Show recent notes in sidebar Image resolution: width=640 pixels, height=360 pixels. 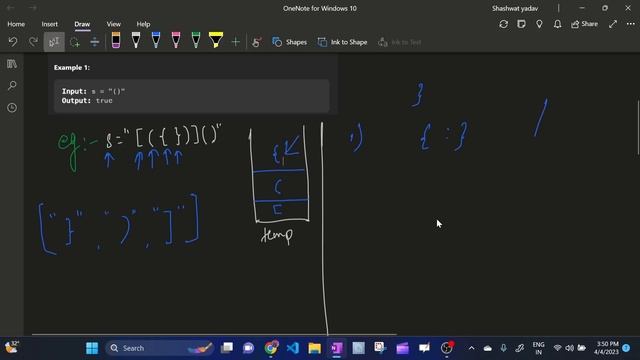point(12,108)
